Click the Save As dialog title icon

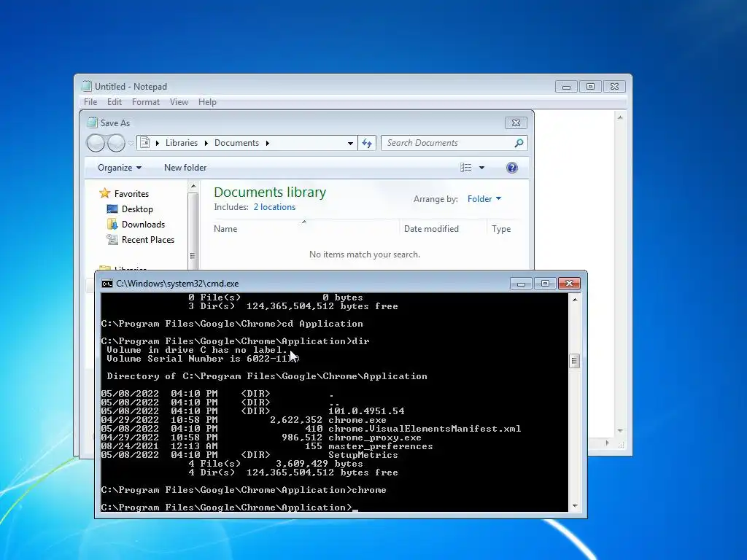pyautogui.click(x=93, y=122)
